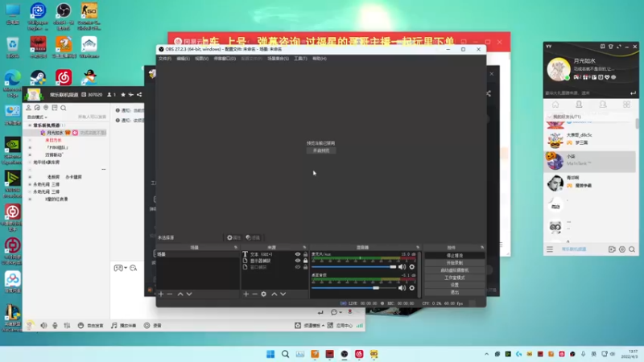Open the search icon at YY main window bottom
This screenshot has height=362, width=644.
tap(632, 249)
